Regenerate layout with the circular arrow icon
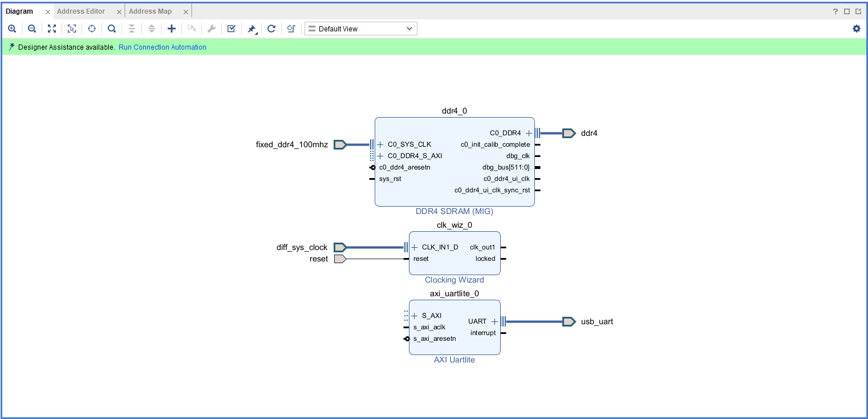868x419 pixels. tap(271, 29)
